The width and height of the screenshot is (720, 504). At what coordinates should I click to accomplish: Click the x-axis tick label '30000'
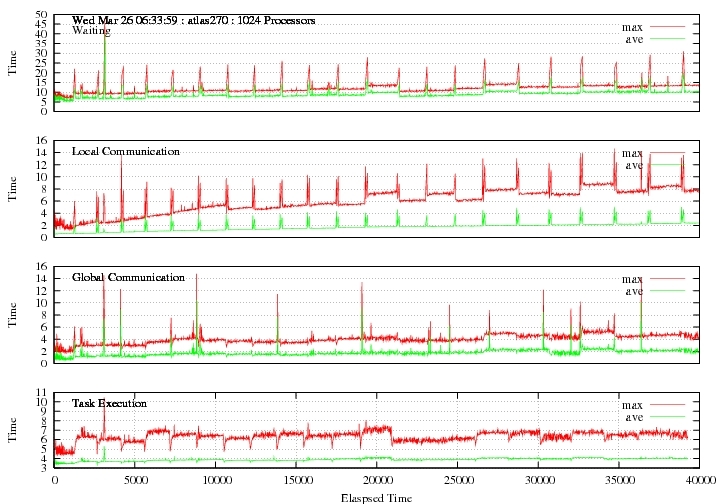[538, 481]
